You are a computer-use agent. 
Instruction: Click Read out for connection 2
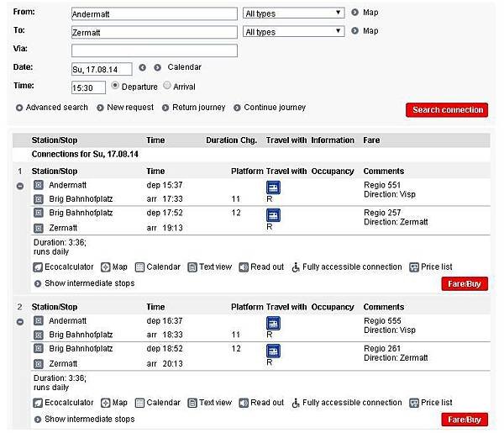261,403
